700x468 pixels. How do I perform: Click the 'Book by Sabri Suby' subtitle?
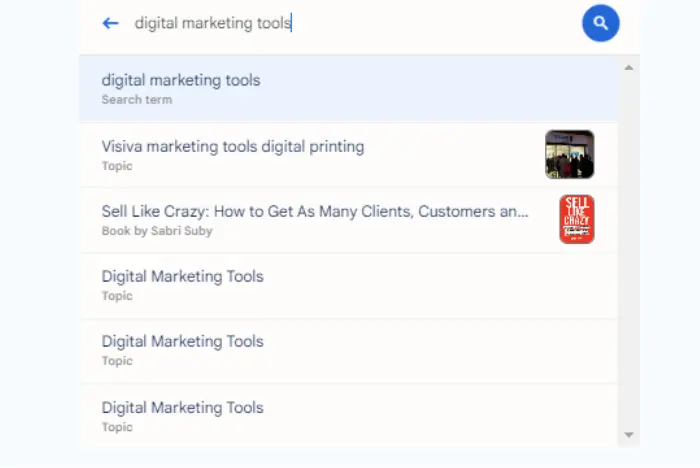[x=157, y=231]
